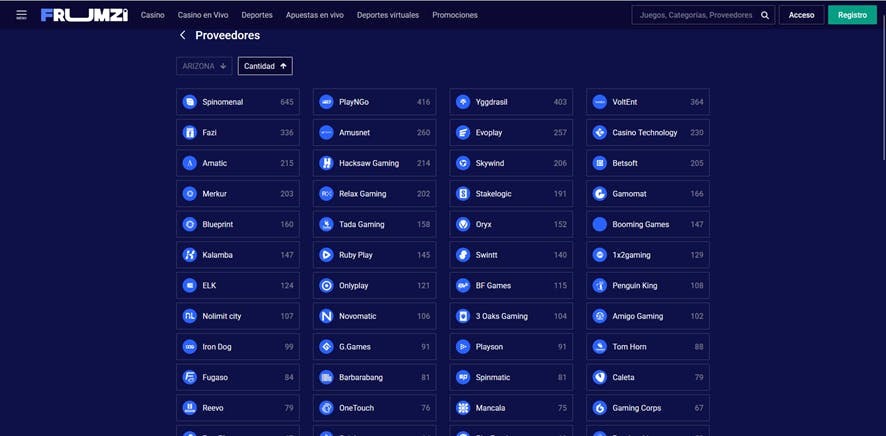Open Deportes virtuales section
The image size is (886, 436).
(x=388, y=15)
